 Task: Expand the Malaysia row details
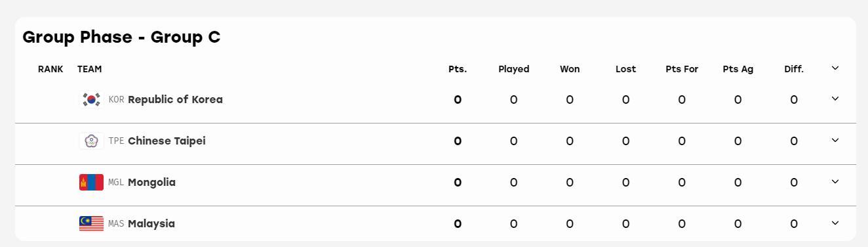tap(835, 223)
